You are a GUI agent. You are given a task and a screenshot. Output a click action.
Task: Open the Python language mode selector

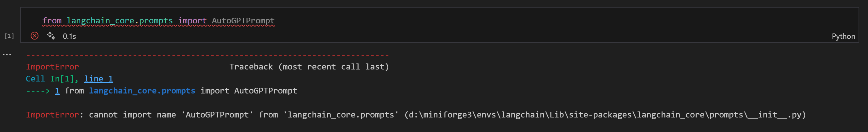(x=843, y=36)
